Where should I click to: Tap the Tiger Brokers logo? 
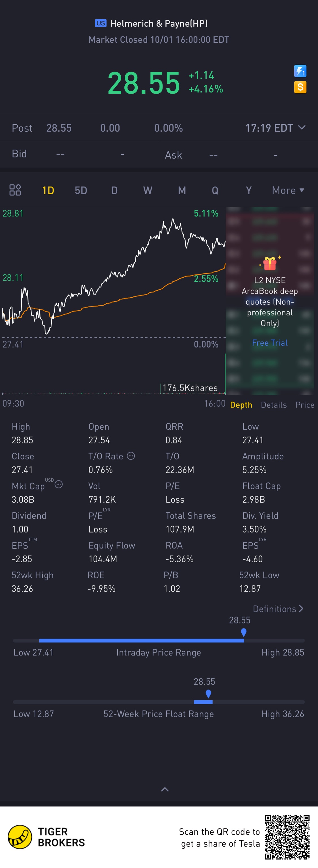pos(20,837)
